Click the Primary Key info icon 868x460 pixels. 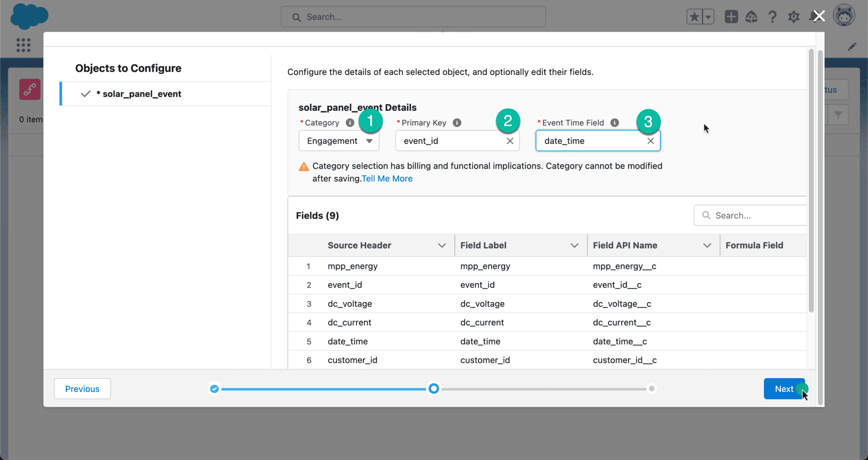click(x=457, y=123)
